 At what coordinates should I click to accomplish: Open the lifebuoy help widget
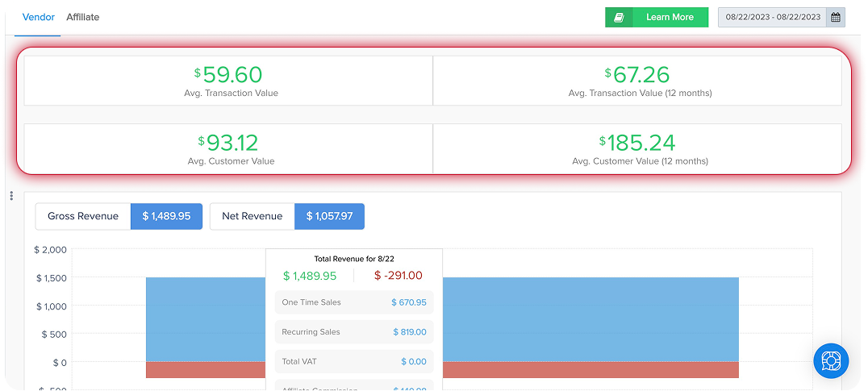[x=830, y=360]
